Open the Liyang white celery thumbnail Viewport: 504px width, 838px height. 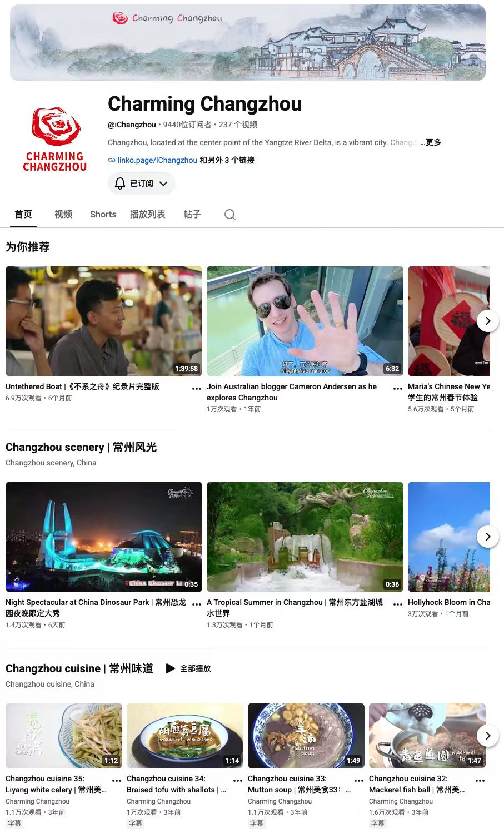[x=64, y=736]
